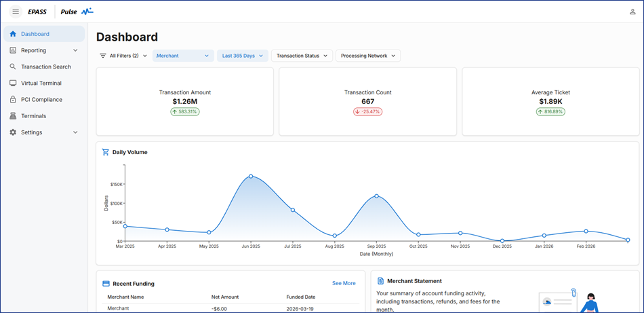Click the Transaction Search magnifier icon
The image size is (644, 313).
pyautogui.click(x=13, y=67)
